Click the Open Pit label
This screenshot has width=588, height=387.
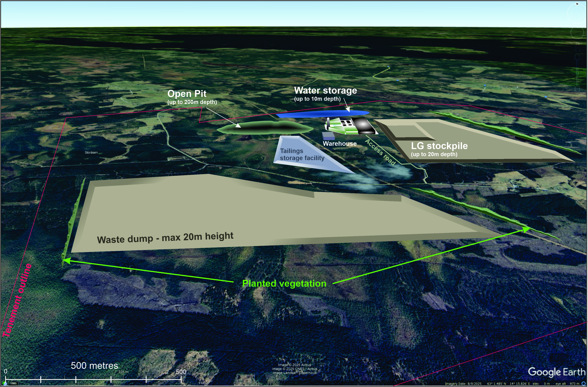pos(187,94)
